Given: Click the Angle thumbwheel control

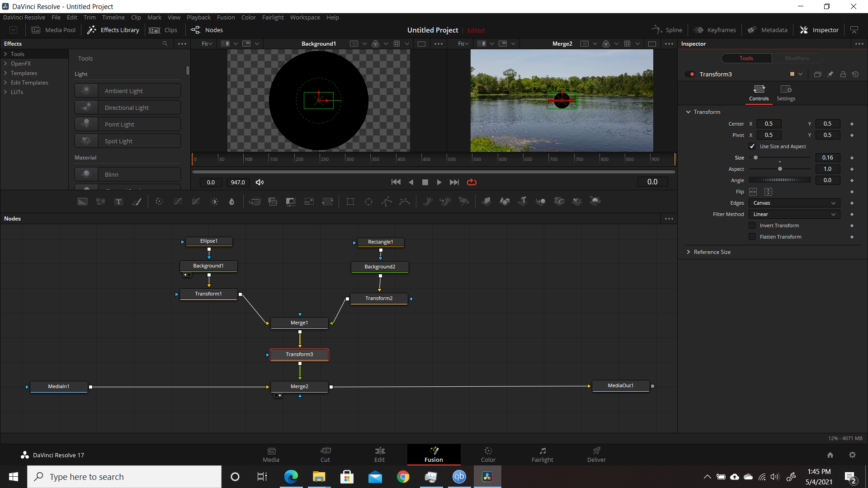Looking at the screenshot, I should pos(780,180).
